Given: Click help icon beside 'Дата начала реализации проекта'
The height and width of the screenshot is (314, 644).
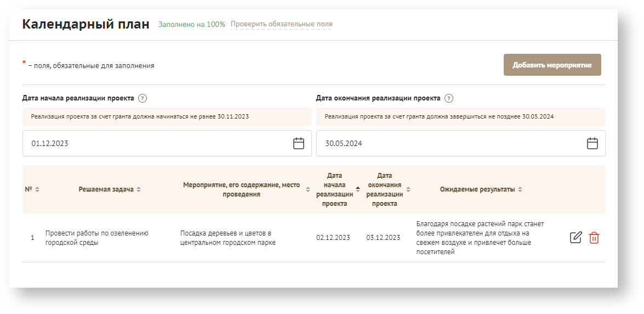Looking at the screenshot, I should point(143,98).
